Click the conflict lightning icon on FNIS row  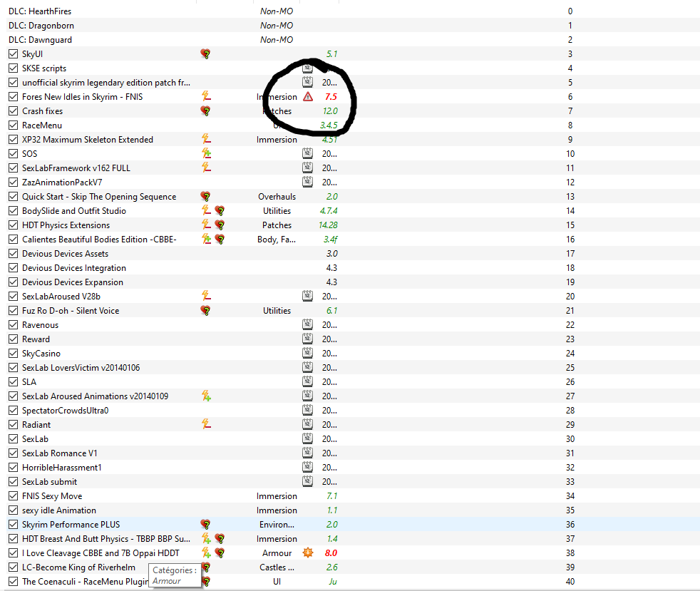click(206, 96)
